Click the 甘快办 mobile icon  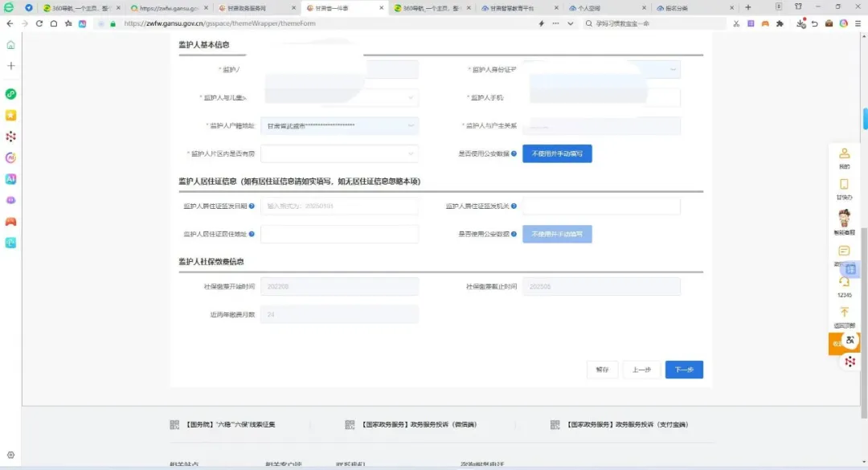pyautogui.click(x=844, y=184)
